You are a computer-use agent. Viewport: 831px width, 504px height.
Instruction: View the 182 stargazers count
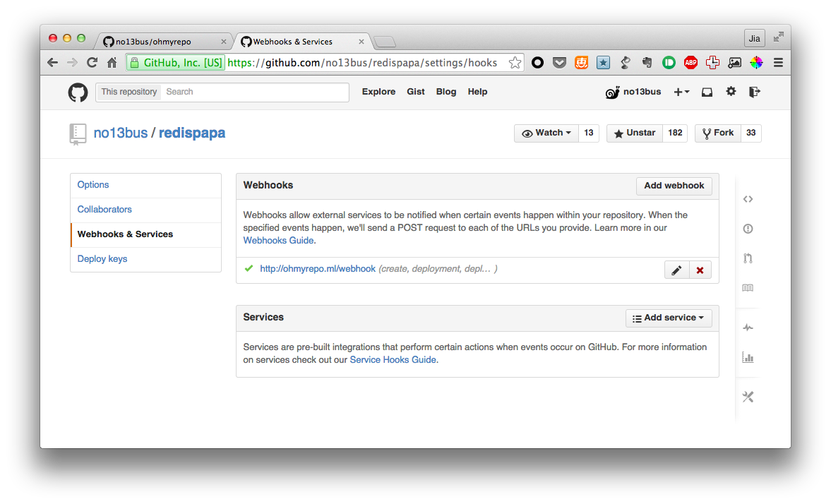click(x=675, y=133)
